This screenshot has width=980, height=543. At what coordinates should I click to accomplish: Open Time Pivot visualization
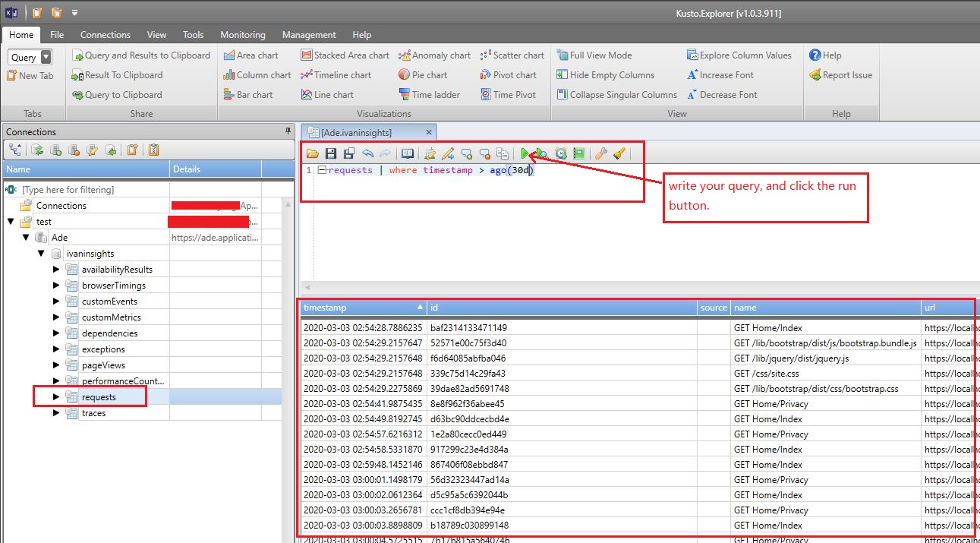509,95
